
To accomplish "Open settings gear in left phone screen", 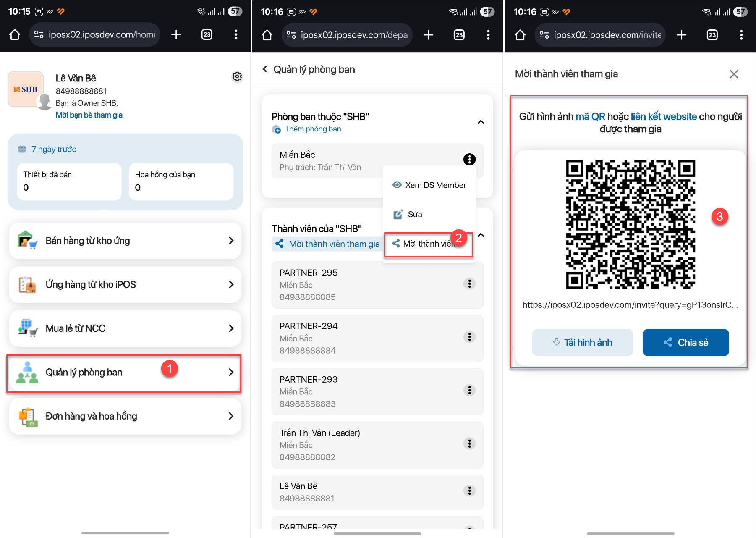I will point(237,76).
